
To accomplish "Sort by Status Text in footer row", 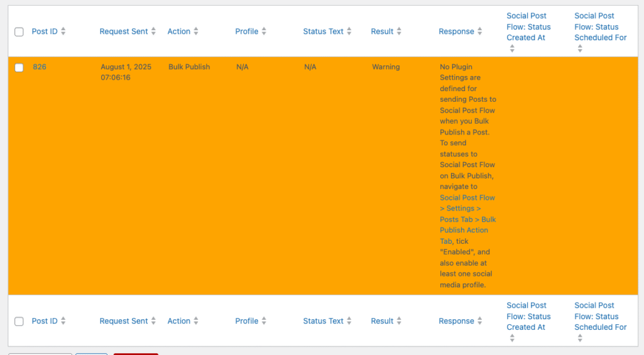I will click(323, 321).
